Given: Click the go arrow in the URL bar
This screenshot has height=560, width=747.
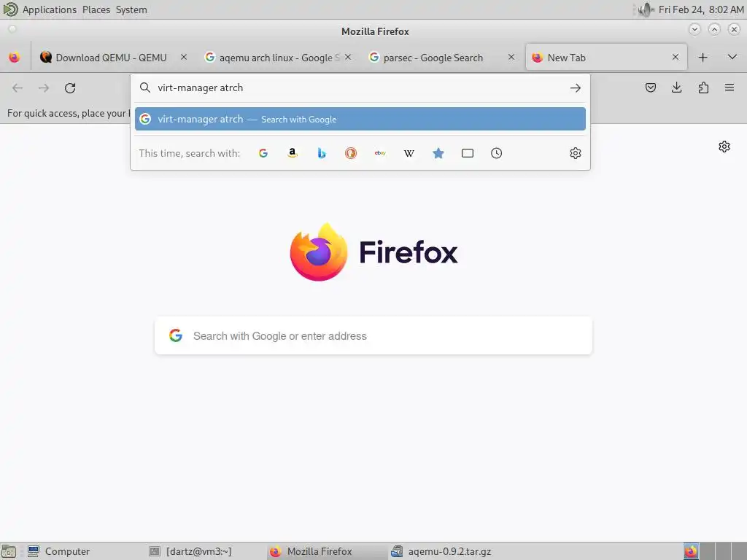Looking at the screenshot, I should [576, 87].
